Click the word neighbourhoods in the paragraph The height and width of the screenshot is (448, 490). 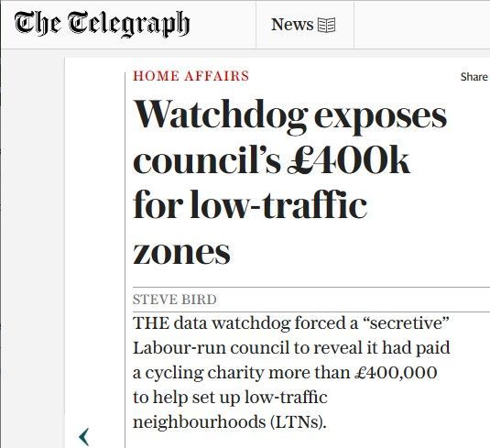[200, 422]
